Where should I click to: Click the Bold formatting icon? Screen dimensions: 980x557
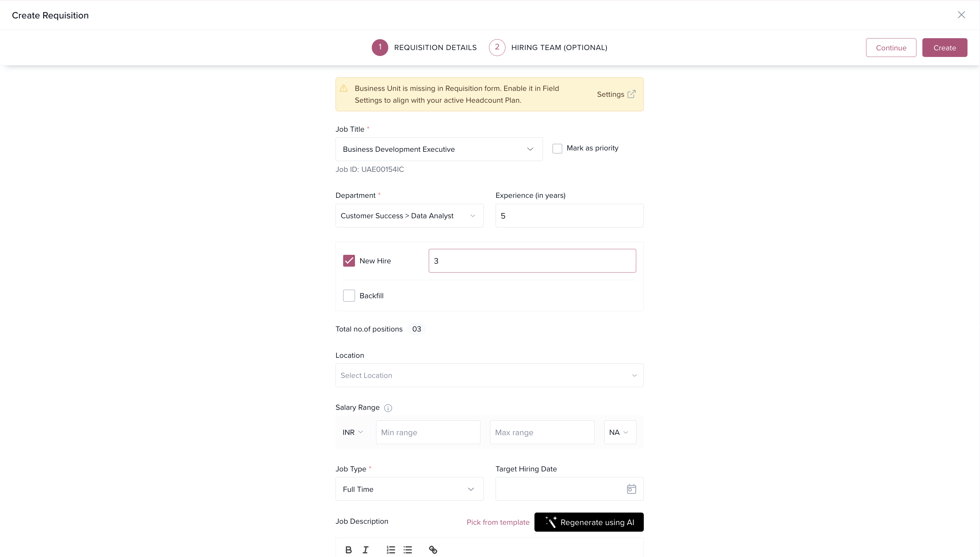tap(348, 550)
